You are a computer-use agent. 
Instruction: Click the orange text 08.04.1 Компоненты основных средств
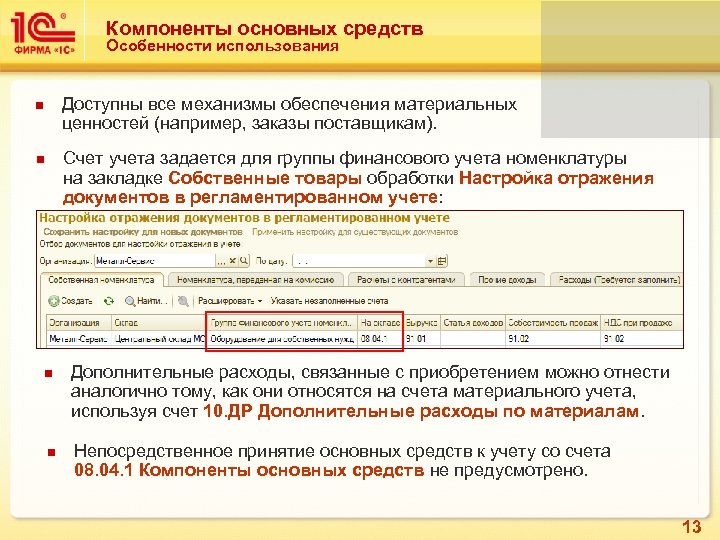tap(249, 470)
